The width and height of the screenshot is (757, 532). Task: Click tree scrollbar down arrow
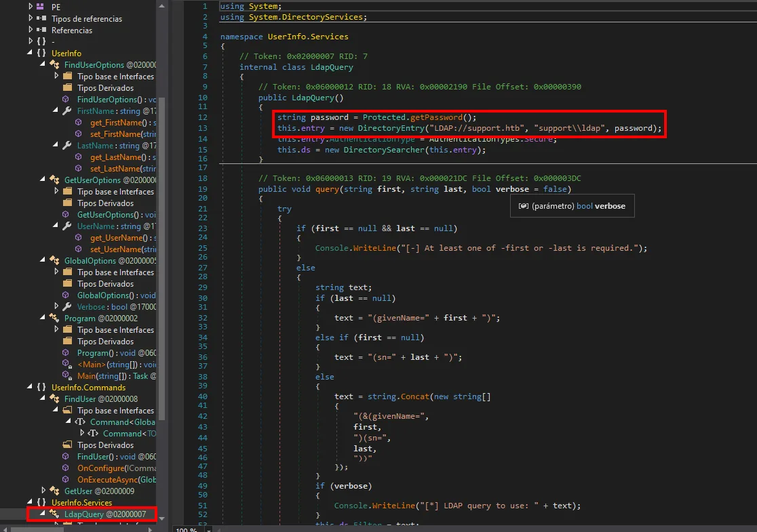coord(161,518)
